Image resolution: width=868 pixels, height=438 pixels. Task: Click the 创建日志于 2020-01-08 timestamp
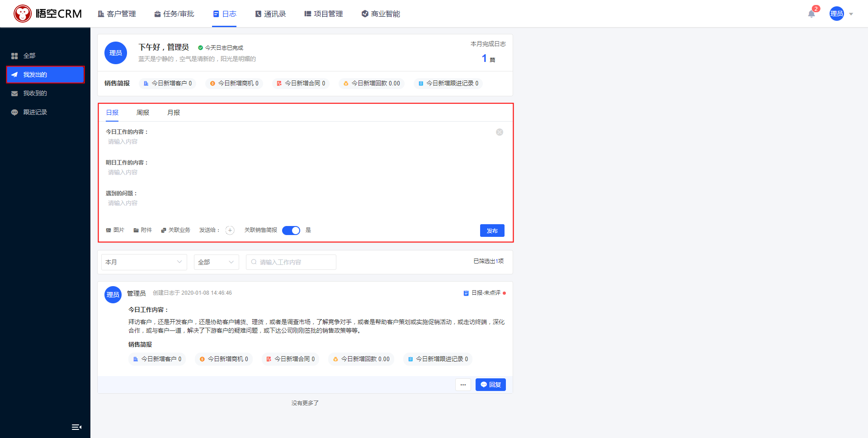[x=192, y=293]
